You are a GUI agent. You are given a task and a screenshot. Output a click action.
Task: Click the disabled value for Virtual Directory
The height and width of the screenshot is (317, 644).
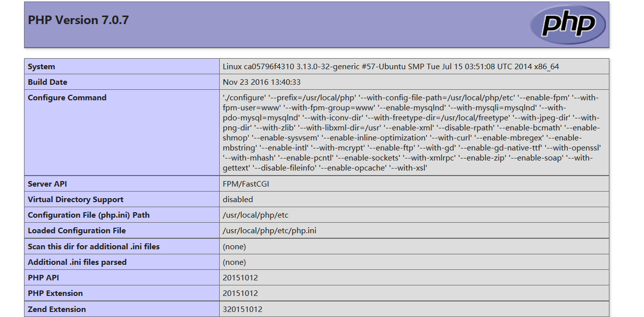[x=238, y=200]
